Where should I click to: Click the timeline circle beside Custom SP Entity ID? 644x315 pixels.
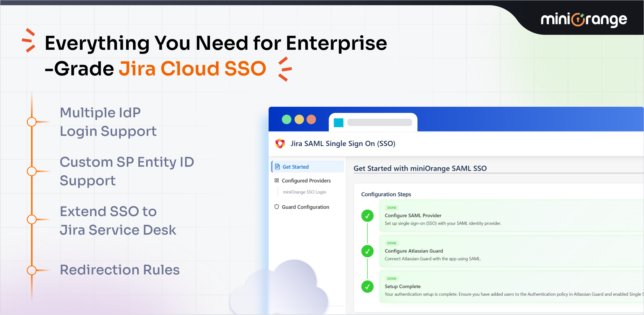click(x=32, y=171)
